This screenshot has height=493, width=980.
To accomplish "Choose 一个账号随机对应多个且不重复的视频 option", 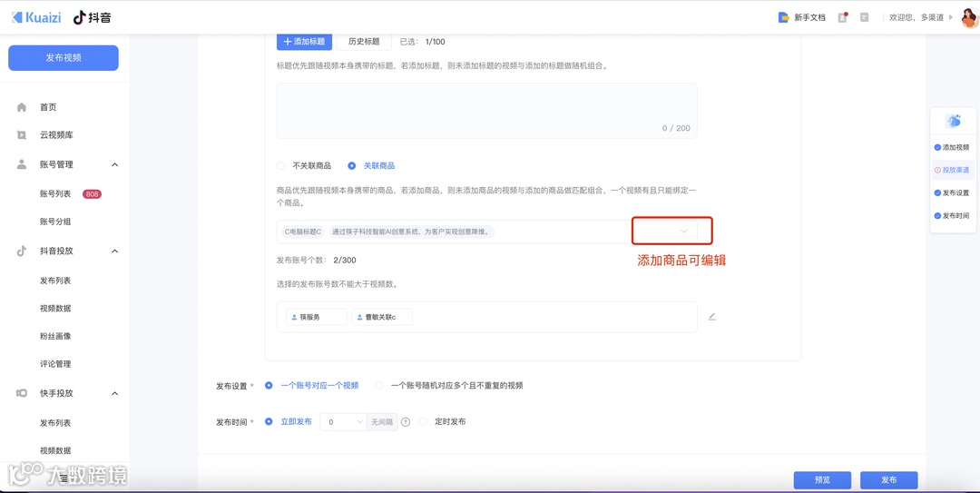I will coord(378,385).
